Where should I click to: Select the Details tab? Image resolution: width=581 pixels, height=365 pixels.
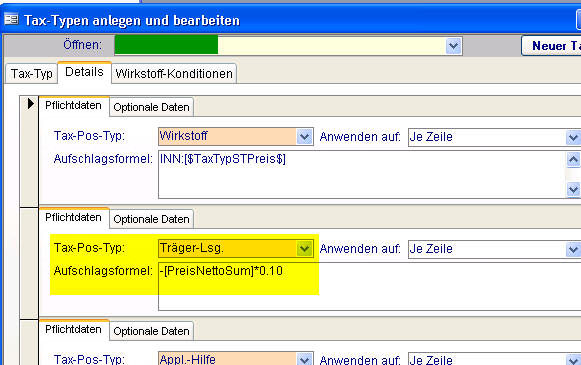pyautogui.click(x=84, y=72)
